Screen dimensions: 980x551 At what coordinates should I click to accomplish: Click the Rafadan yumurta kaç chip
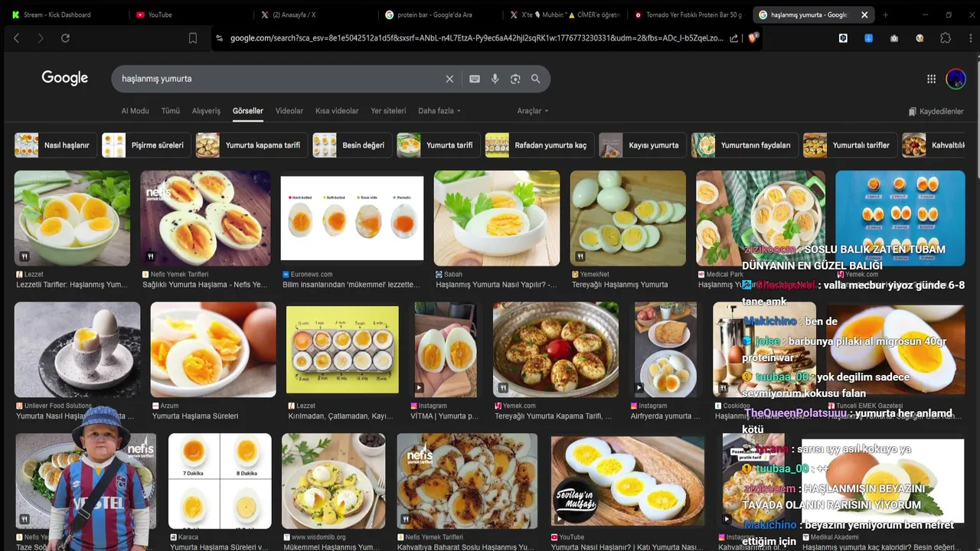[540, 145]
